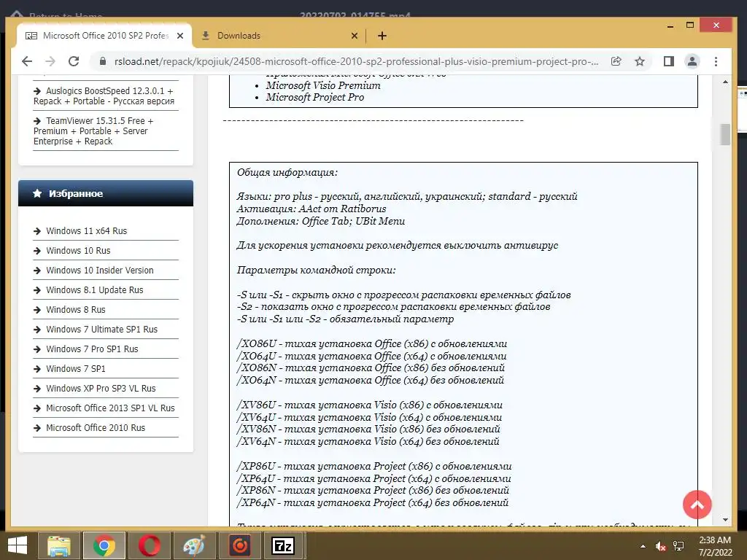Click the '/XO86U' Office x86 parameter line
The image size is (747, 560).
(371, 343)
